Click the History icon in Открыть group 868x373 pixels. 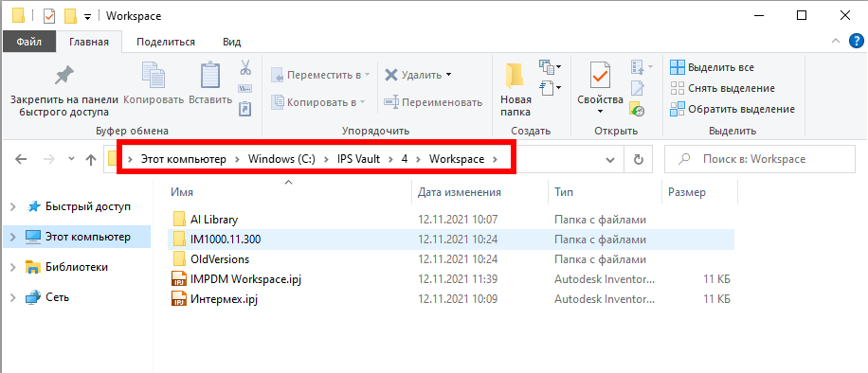[638, 109]
